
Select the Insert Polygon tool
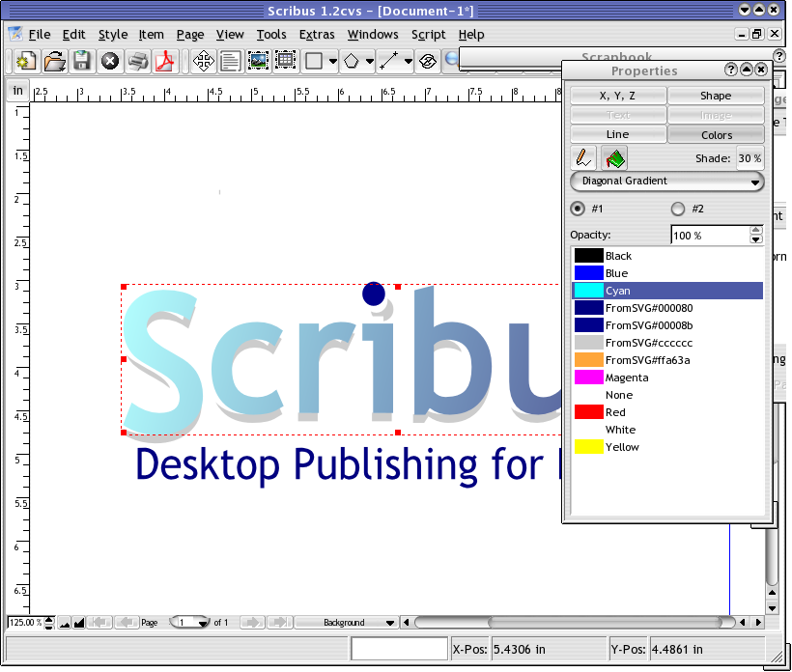(x=351, y=62)
